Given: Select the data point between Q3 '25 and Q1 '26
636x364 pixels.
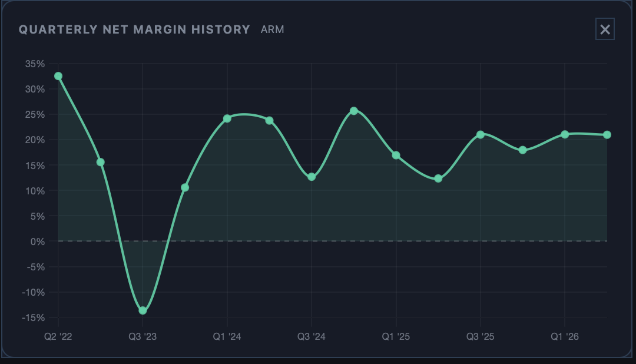Looking at the screenshot, I should pyautogui.click(x=522, y=150).
